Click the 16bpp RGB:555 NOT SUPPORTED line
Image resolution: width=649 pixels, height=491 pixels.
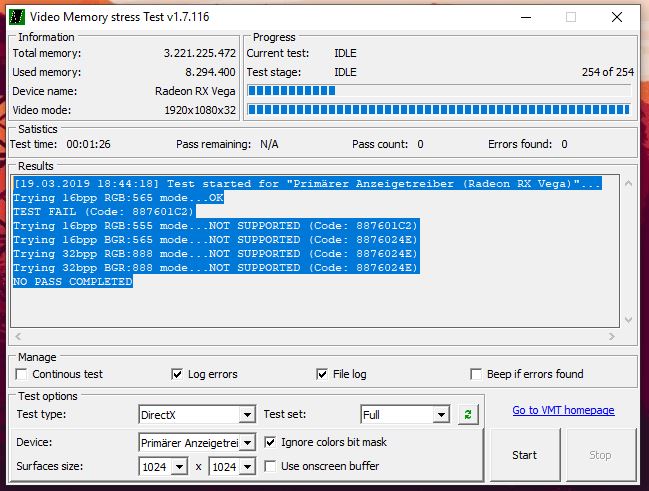pyautogui.click(x=216, y=226)
